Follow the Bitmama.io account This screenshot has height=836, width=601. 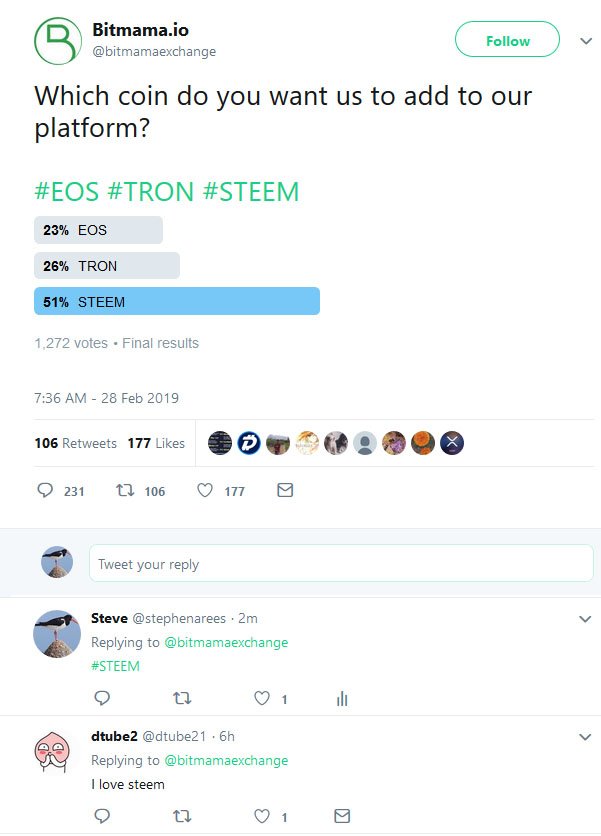pos(507,39)
